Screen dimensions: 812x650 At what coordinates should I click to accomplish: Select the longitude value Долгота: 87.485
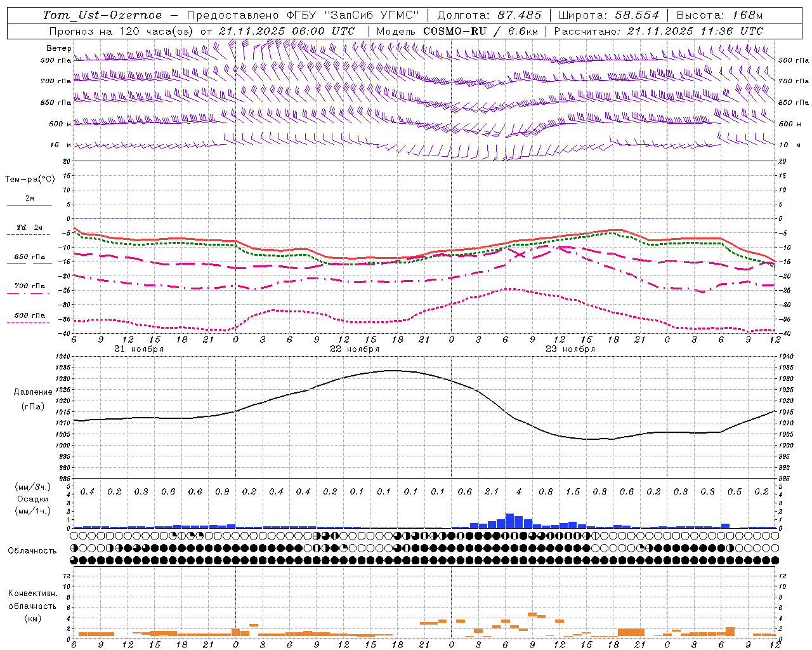490,15
